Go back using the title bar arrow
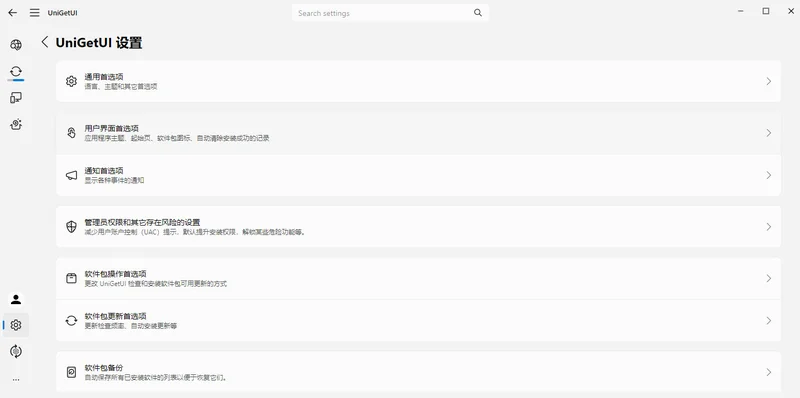The image size is (800, 398). (x=13, y=13)
